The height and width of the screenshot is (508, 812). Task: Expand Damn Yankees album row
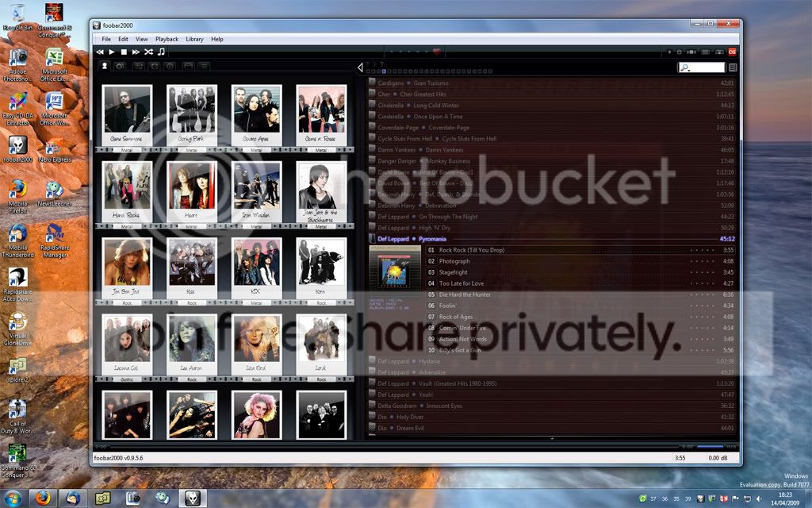552,150
